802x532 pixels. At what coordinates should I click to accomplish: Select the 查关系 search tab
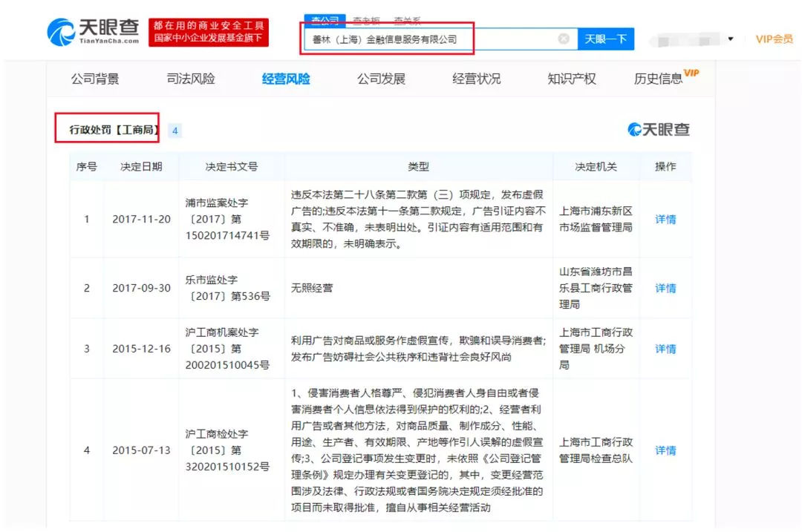407,21
